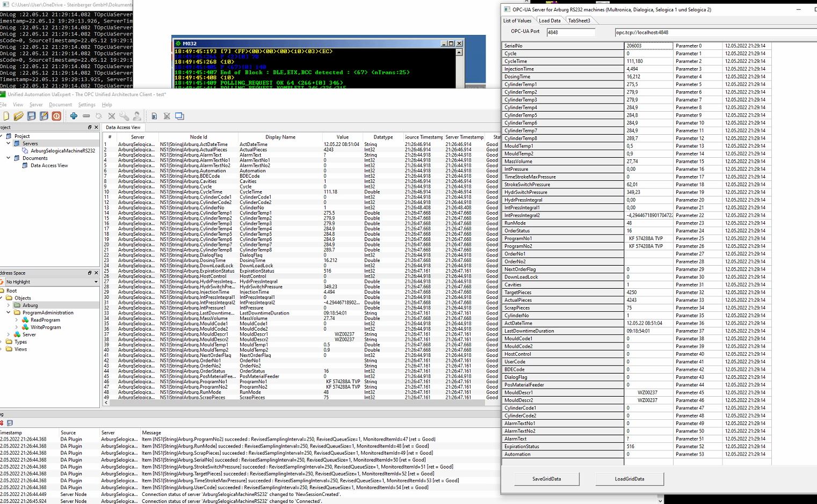Sort by the Value column header
The image size is (817, 504).
[343, 137]
